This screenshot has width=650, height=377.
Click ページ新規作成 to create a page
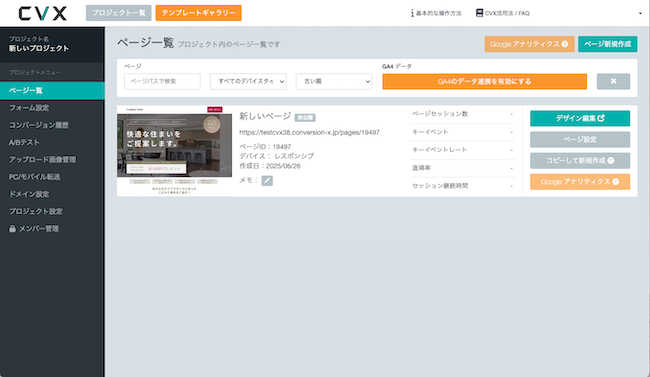[608, 44]
